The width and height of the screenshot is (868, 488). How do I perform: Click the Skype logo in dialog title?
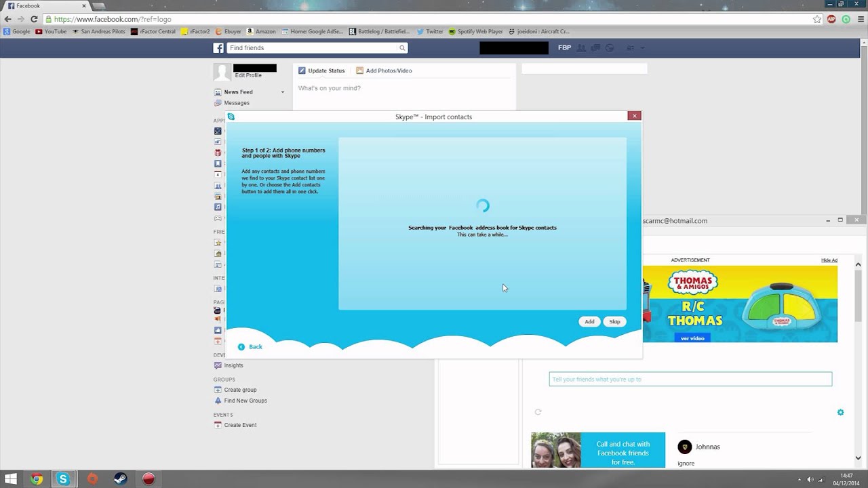231,117
